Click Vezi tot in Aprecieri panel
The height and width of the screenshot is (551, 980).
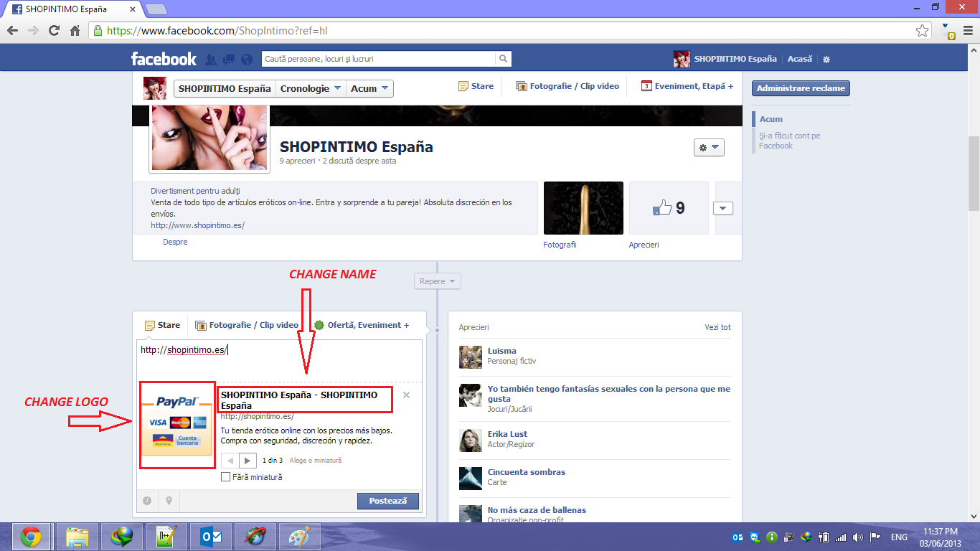tap(717, 327)
